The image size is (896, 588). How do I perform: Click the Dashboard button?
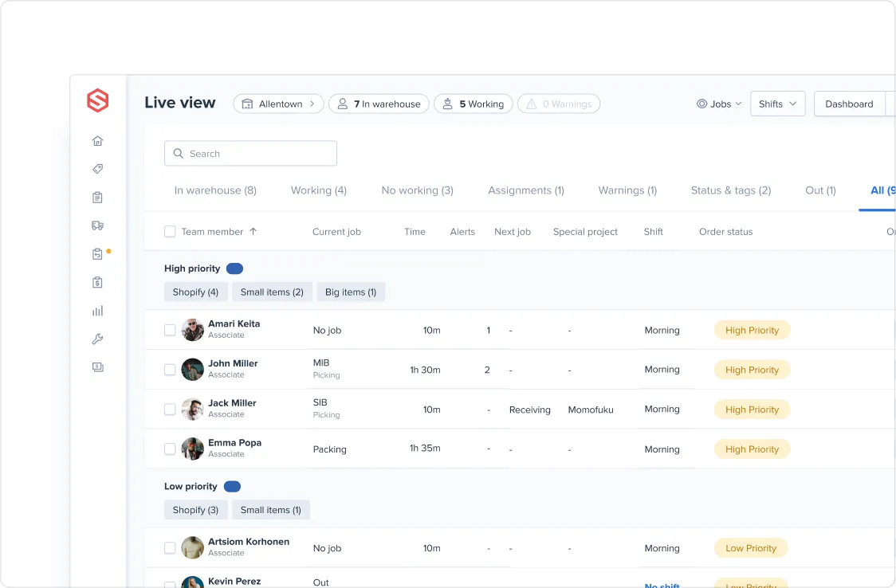coord(848,104)
